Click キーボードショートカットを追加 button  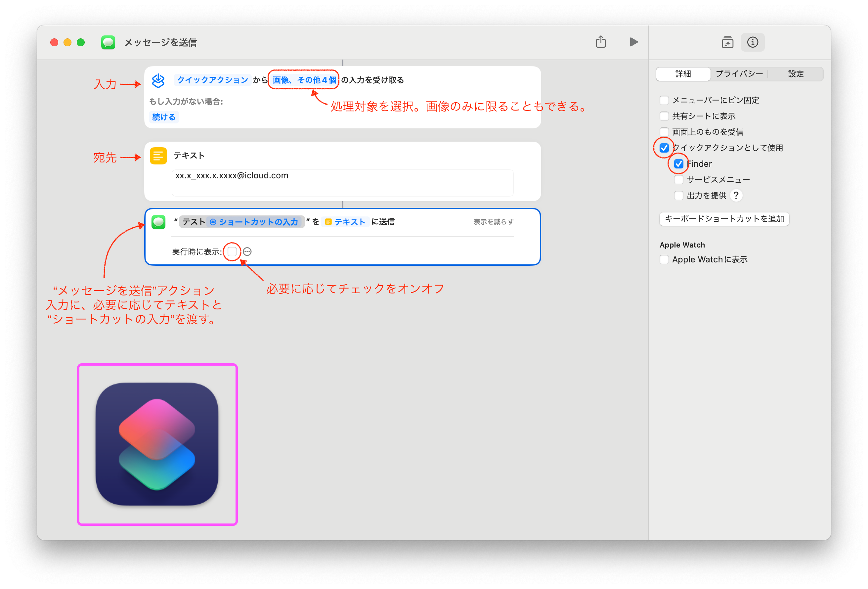pyautogui.click(x=724, y=219)
